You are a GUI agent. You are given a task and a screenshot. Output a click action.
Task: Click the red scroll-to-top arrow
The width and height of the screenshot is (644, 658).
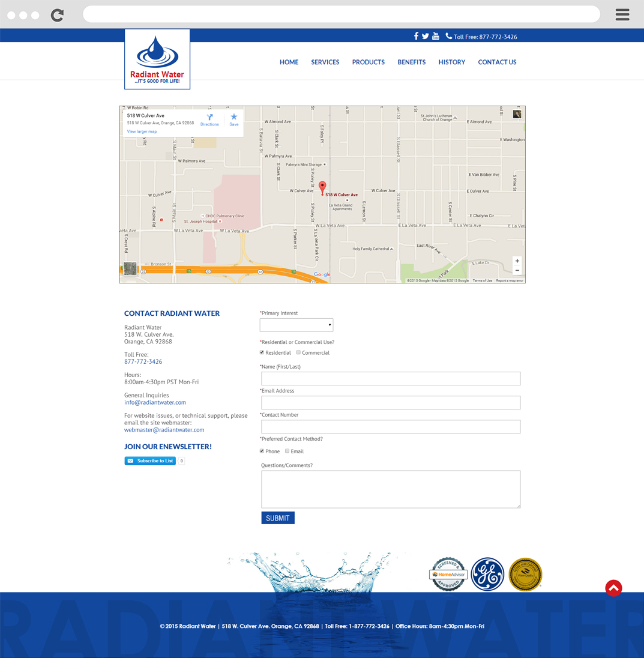click(x=613, y=588)
